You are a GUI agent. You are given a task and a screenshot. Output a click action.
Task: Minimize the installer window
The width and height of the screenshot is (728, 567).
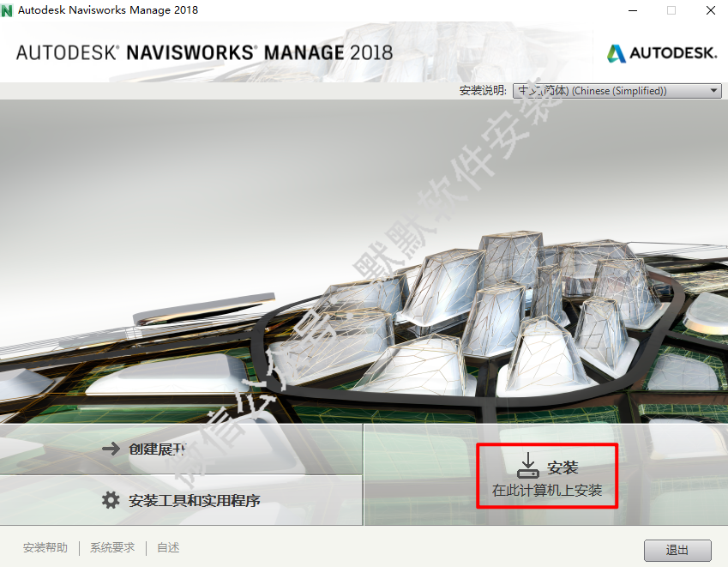point(633,10)
